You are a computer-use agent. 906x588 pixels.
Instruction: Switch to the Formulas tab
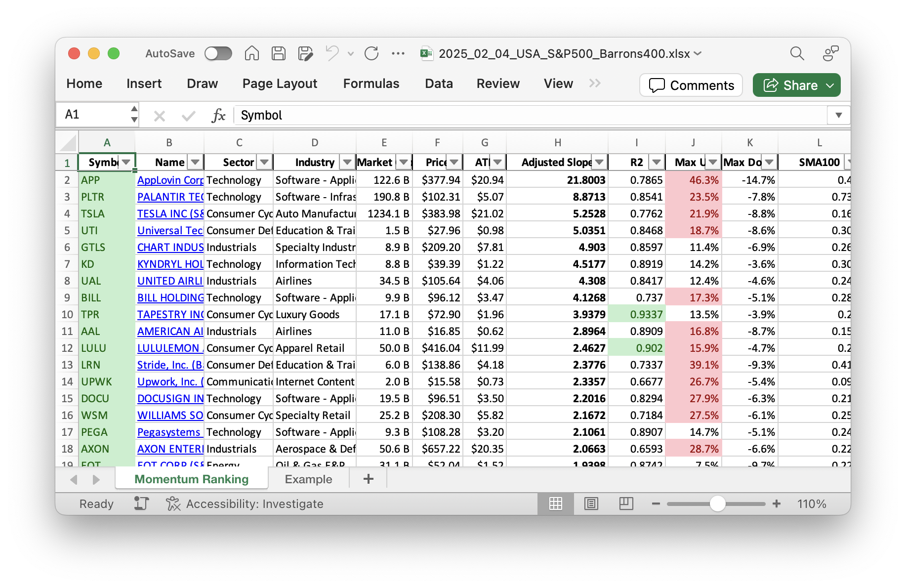click(x=371, y=84)
